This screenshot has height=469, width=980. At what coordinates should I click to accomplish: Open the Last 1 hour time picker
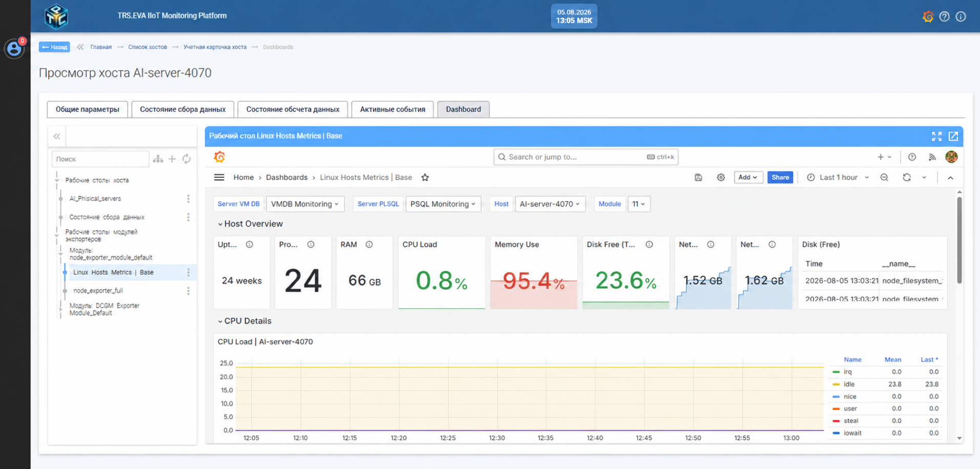tap(838, 177)
